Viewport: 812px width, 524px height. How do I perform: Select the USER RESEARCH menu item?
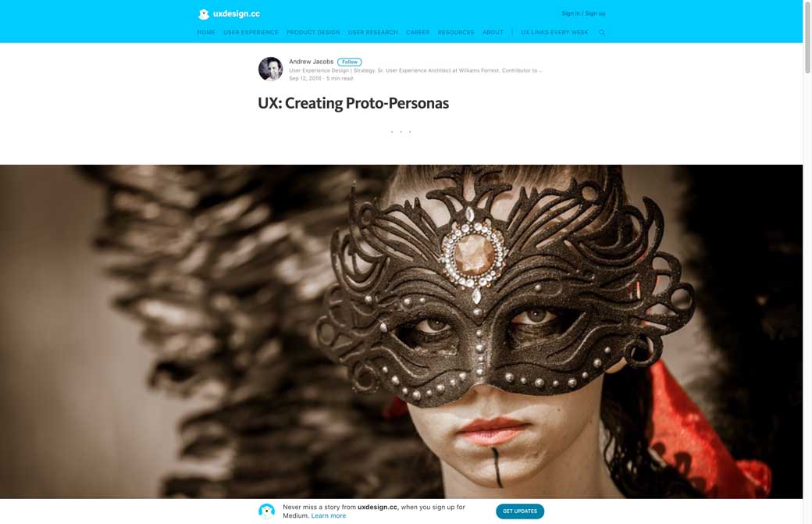[373, 32]
